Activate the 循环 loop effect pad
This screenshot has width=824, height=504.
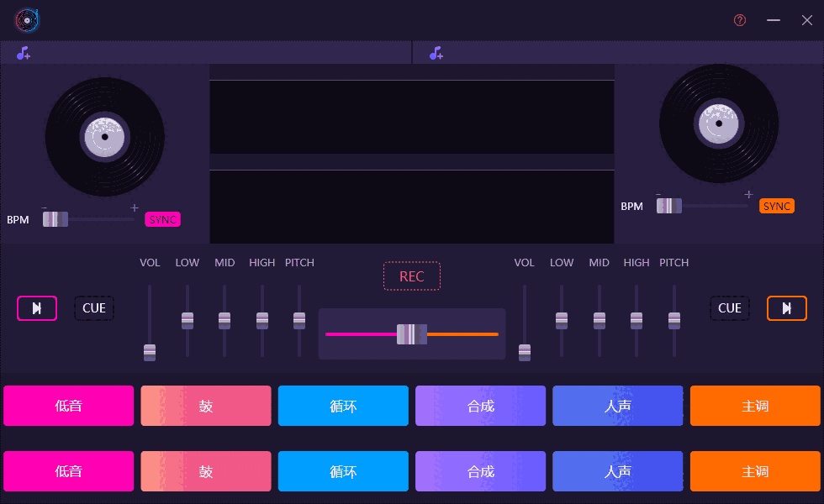(342, 406)
